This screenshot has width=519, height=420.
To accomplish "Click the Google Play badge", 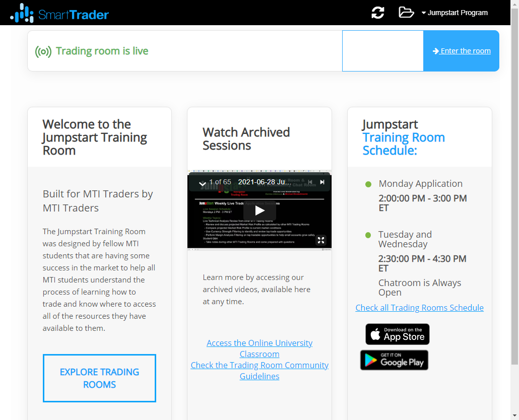I will click(394, 360).
